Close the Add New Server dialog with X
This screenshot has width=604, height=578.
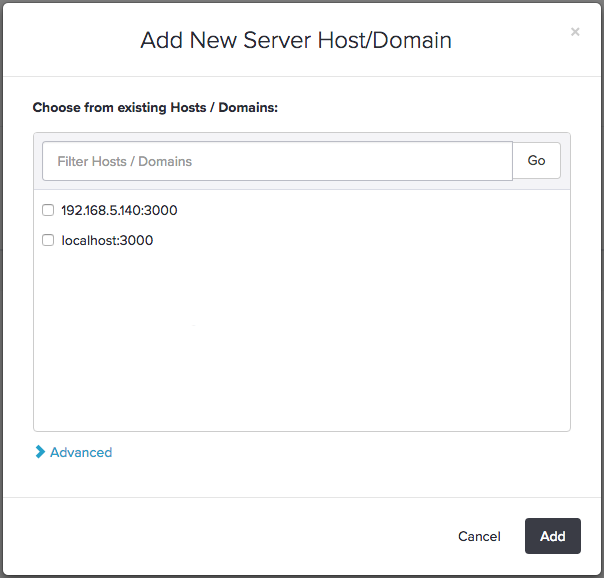pos(575,32)
